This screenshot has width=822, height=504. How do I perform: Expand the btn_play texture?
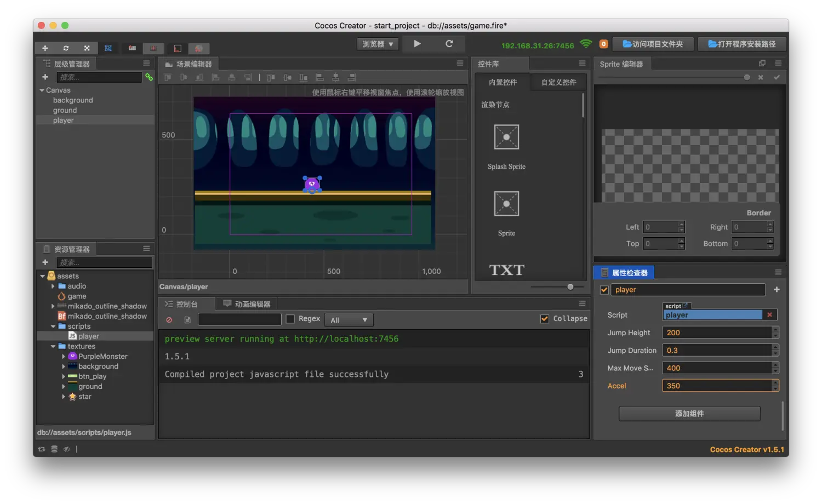coord(64,376)
